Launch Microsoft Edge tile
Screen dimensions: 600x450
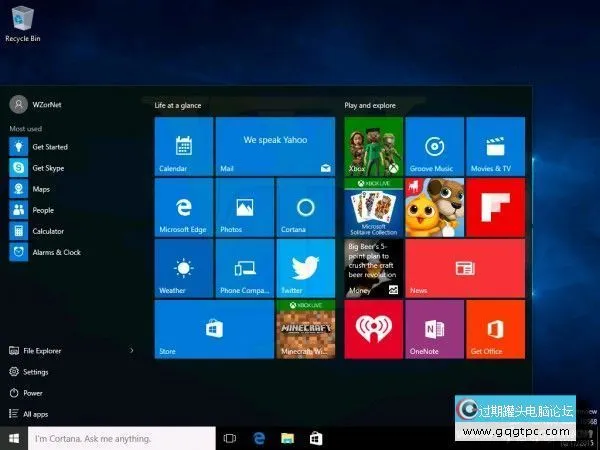tap(183, 208)
